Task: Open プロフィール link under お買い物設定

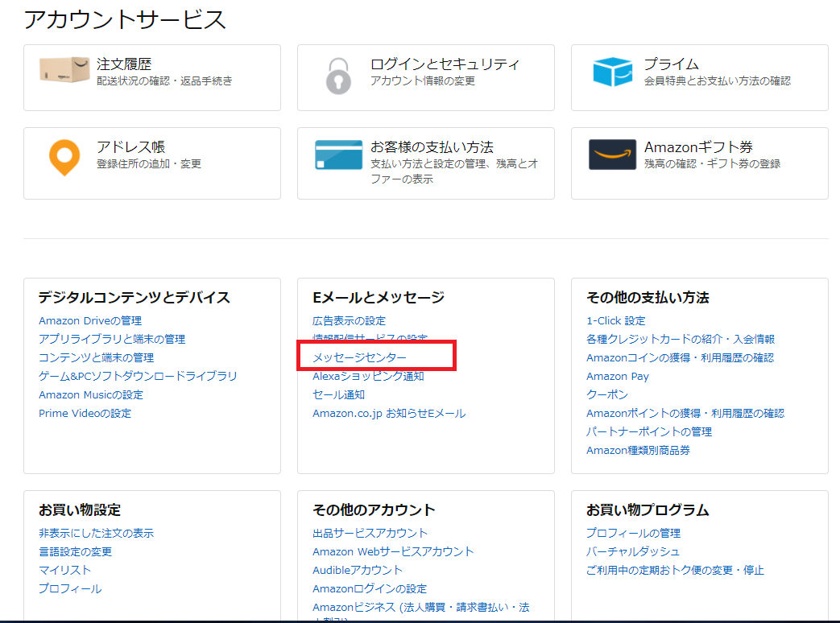Action: pos(70,588)
